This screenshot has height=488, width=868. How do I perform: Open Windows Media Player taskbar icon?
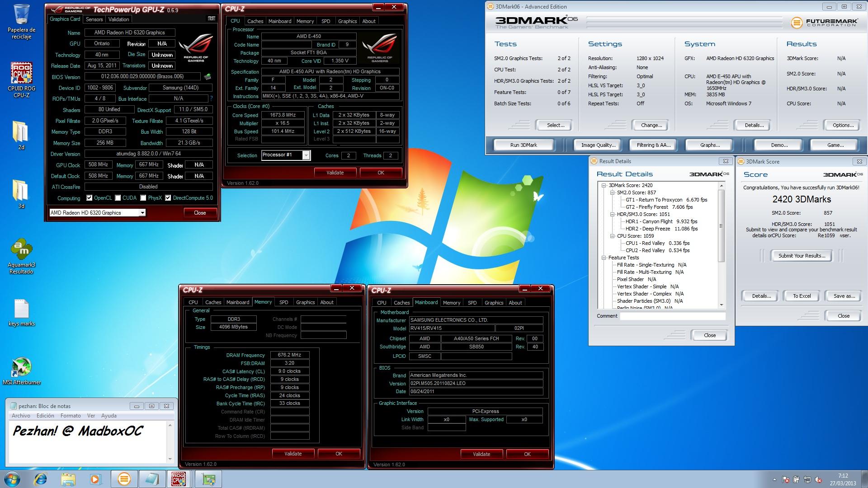96,479
